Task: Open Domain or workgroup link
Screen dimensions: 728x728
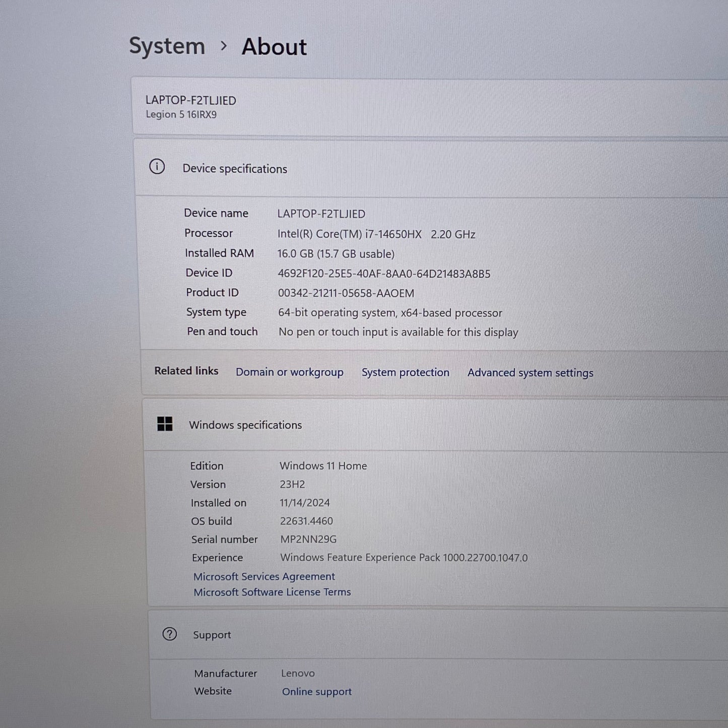Action: coord(290,372)
